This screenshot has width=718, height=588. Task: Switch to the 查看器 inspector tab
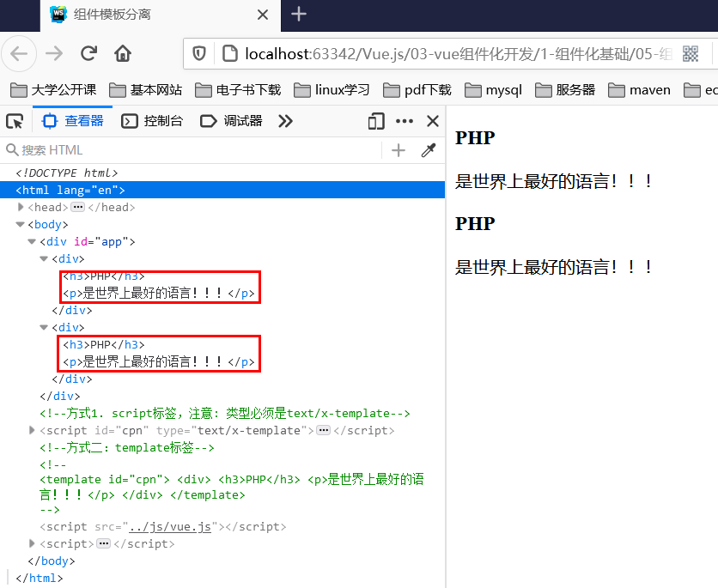[x=72, y=121]
